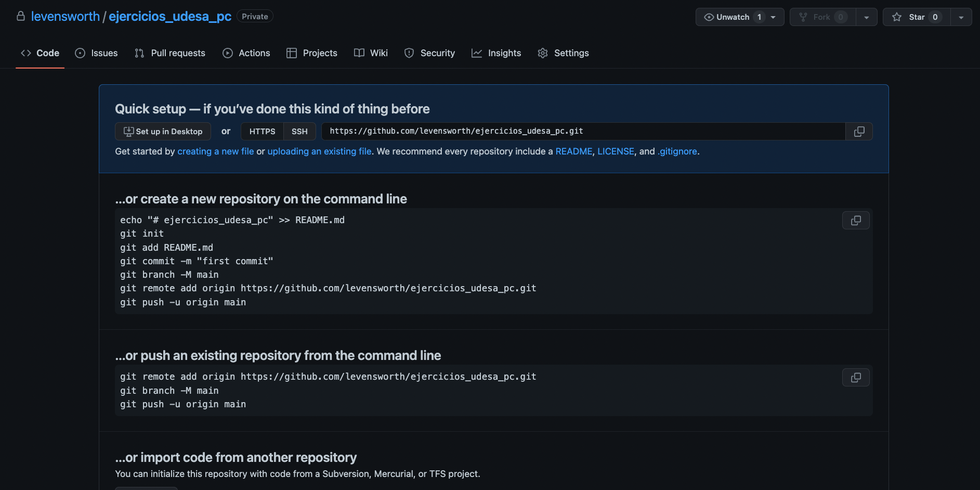Click 'git branch -M main' under create section
Viewport: 980px width, 490px height.
[x=169, y=275]
